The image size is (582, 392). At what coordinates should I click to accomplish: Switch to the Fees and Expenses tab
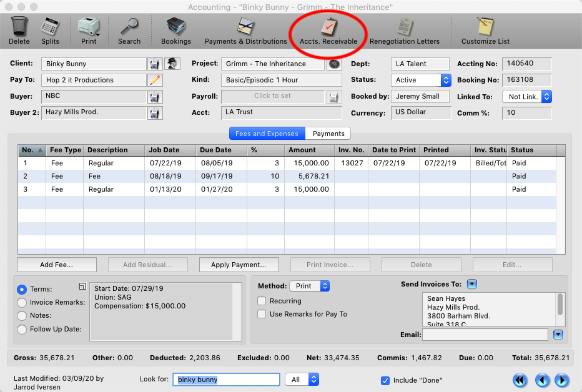pos(267,134)
